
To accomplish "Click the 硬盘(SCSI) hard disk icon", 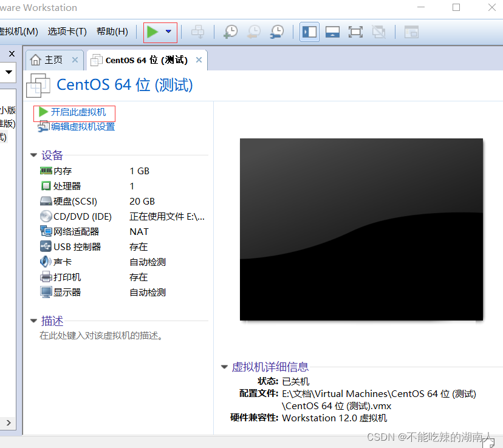I will (x=46, y=201).
